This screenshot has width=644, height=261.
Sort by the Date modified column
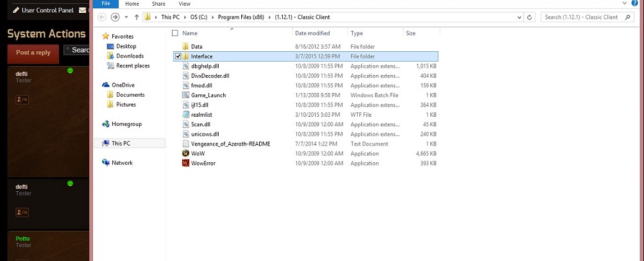click(312, 33)
